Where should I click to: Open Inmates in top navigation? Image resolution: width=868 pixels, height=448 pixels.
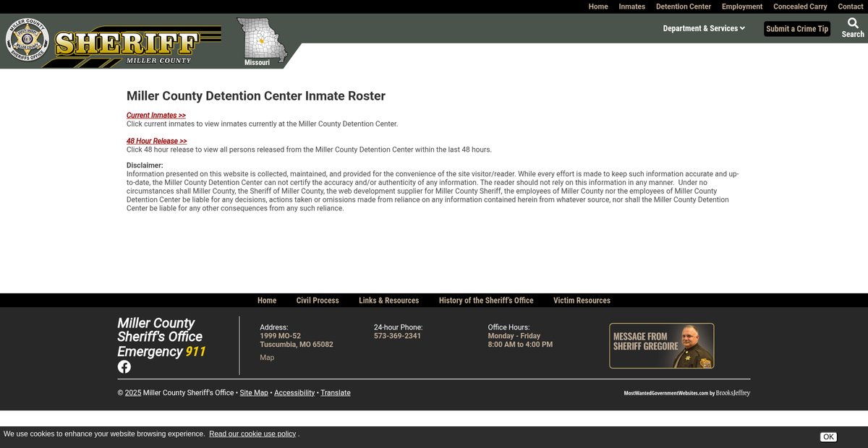pyautogui.click(x=631, y=7)
